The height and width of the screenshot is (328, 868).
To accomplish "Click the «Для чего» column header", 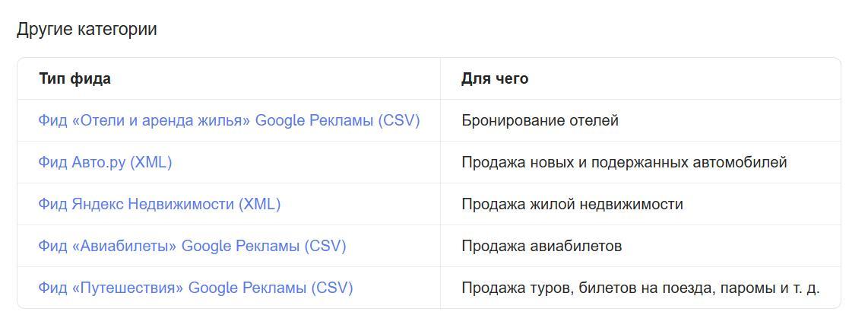I will click(x=494, y=78).
